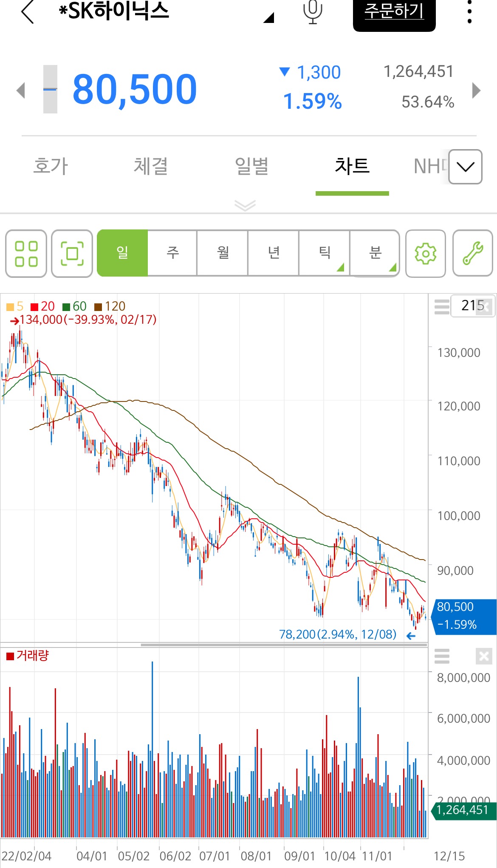497x868 pixels.
Task: Edit the candle count field 215
Action: tap(473, 305)
